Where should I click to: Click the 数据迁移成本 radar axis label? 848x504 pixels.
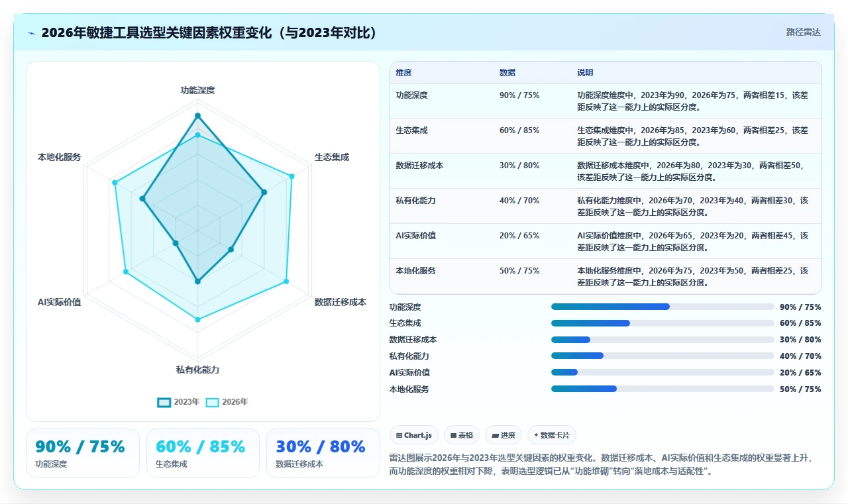tap(340, 302)
